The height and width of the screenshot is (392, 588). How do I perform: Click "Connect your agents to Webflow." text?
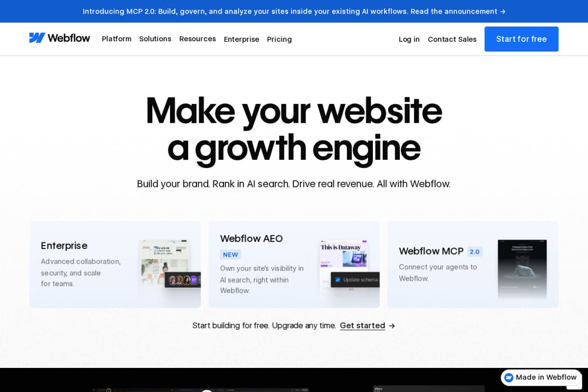click(x=438, y=273)
